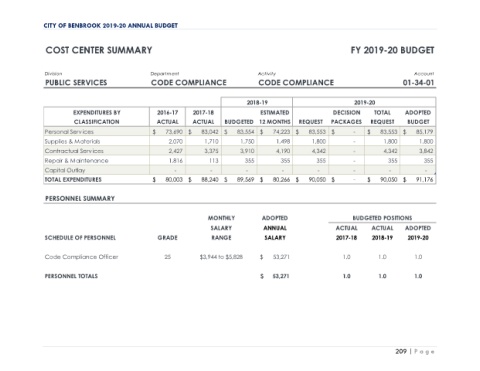
Task: Select the Public Services division label
Action: [76, 83]
